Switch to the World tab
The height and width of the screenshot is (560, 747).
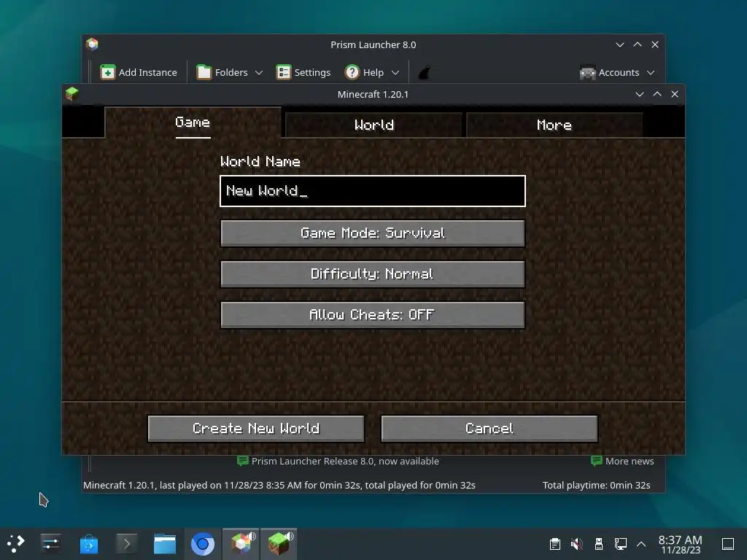pyautogui.click(x=374, y=125)
